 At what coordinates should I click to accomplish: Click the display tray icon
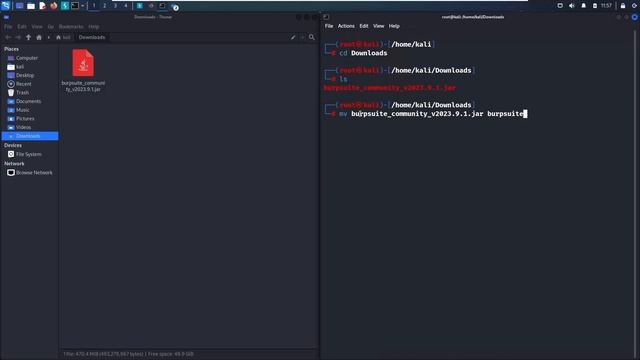pos(560,6)
